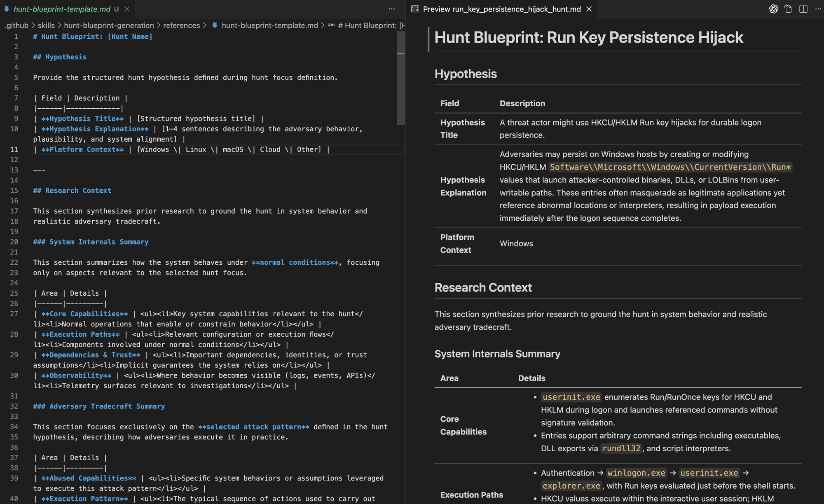Open the preview pane More Actions menu
The image size is (824, 504).
click(x=818, y=9)
